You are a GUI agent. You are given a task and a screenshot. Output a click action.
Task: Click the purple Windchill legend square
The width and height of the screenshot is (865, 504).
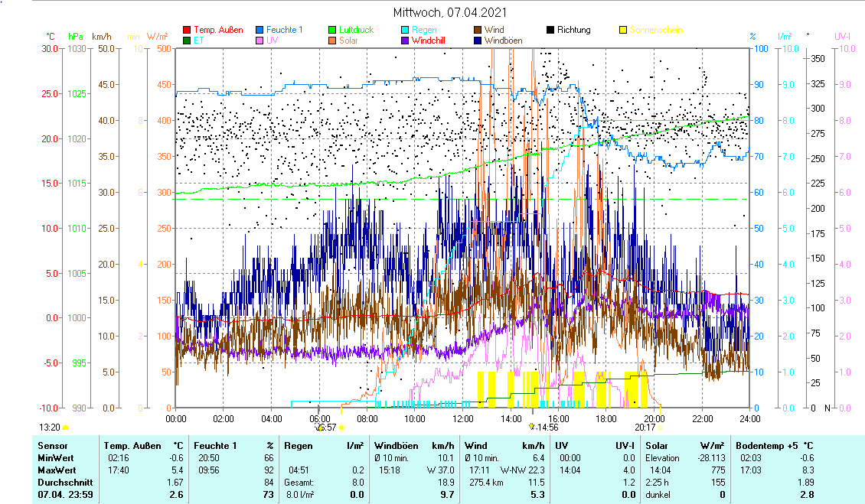(x=406, y=41)
